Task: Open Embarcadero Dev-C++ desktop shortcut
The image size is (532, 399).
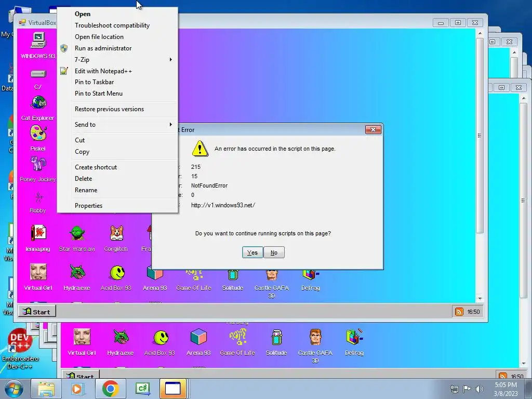Action: tap(20, 348)
